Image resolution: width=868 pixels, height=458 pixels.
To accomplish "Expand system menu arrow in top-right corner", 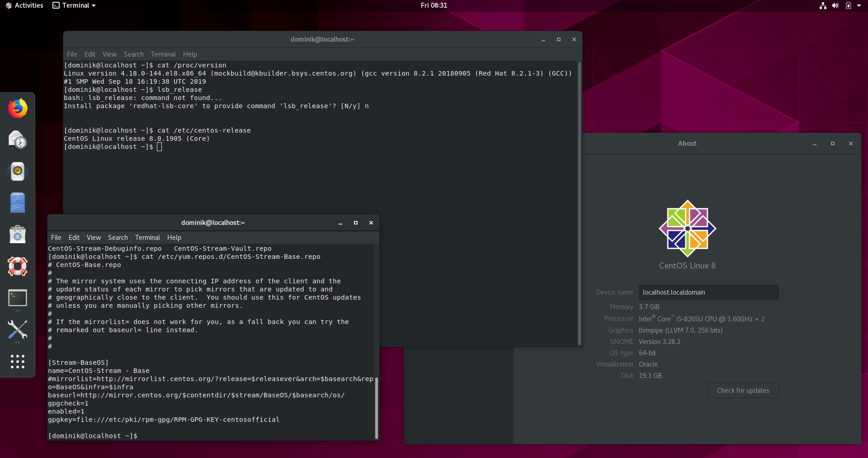I will [859, 5].
